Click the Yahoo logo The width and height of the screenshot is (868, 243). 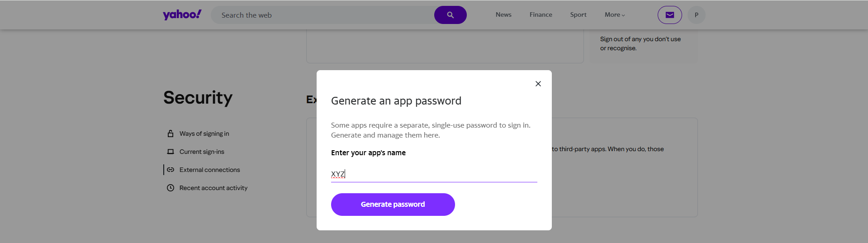(x=182, y=15)
